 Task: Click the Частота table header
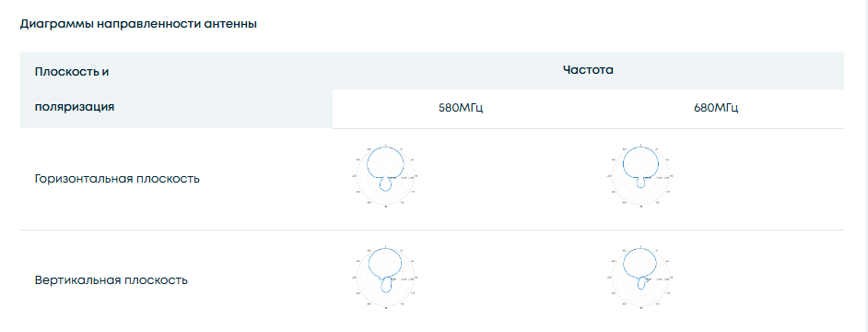point(588,70)
